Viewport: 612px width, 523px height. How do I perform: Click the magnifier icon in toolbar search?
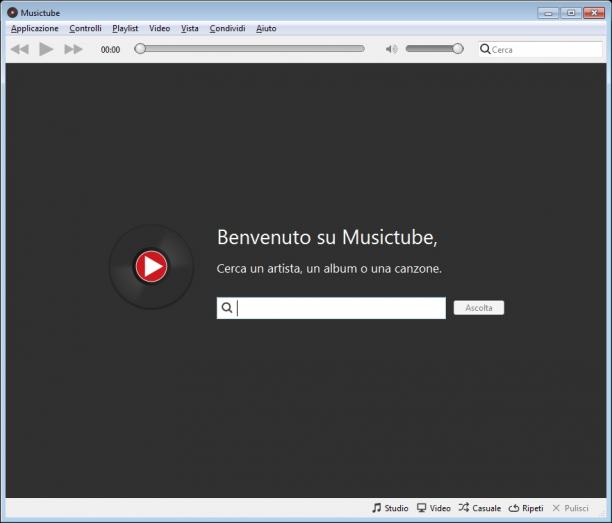pyautogui.click(x=485, y=49)
